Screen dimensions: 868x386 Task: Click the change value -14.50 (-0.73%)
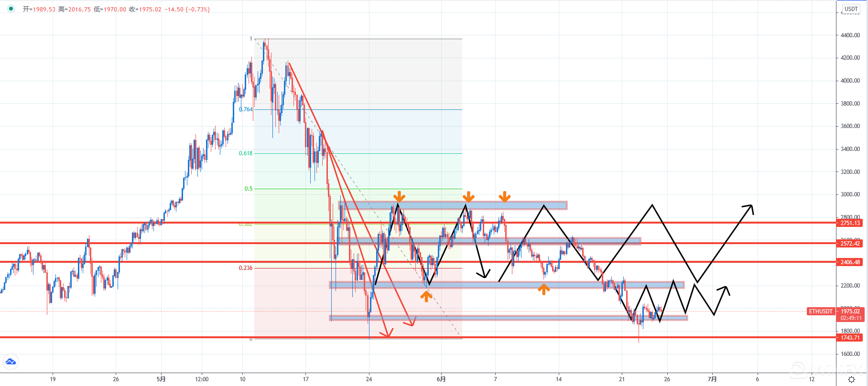point(187,10)
